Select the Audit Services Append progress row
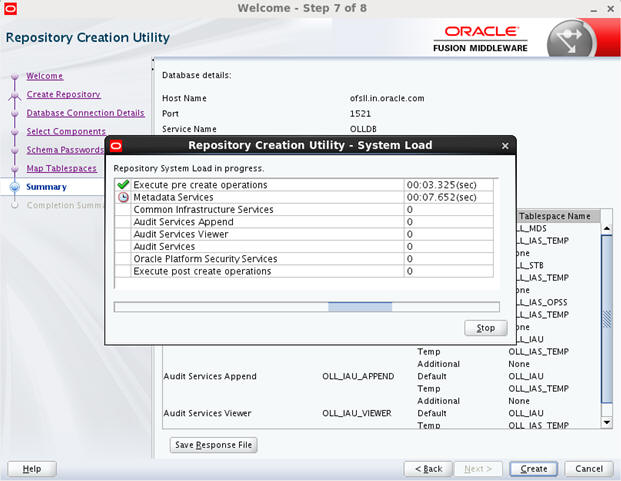This screenshot has width=621, height=481. point(304,222)
